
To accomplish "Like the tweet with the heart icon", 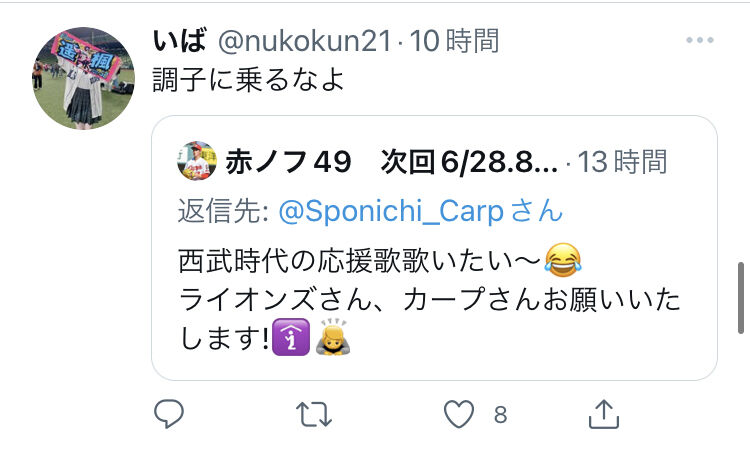I will pyautogui.click(x=459, y=414).
